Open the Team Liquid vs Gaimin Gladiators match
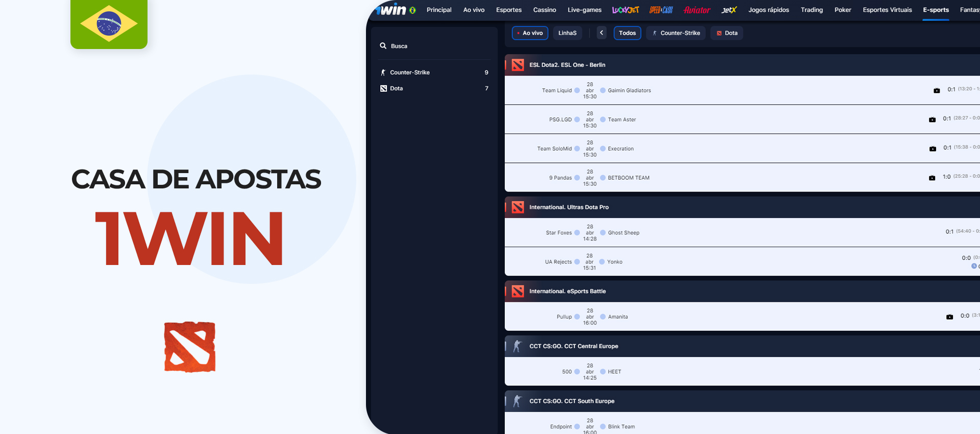 [742, 90]
